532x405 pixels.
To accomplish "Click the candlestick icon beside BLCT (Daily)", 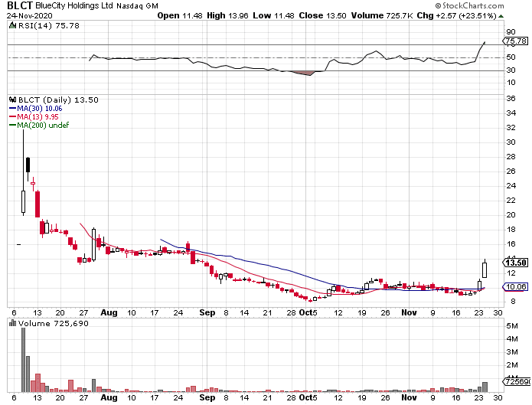I will (x=12, y=100).
